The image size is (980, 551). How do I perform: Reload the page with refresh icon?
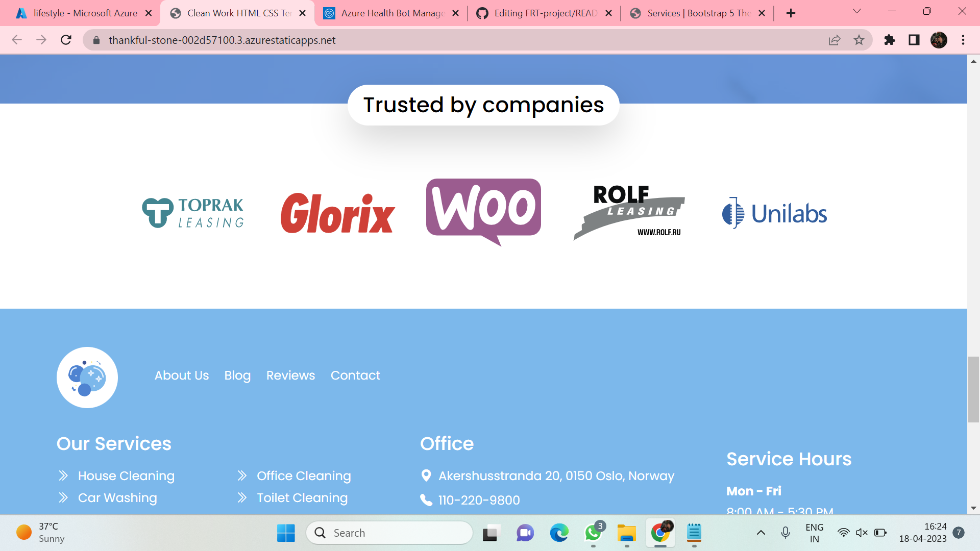(x=66, y=40)
